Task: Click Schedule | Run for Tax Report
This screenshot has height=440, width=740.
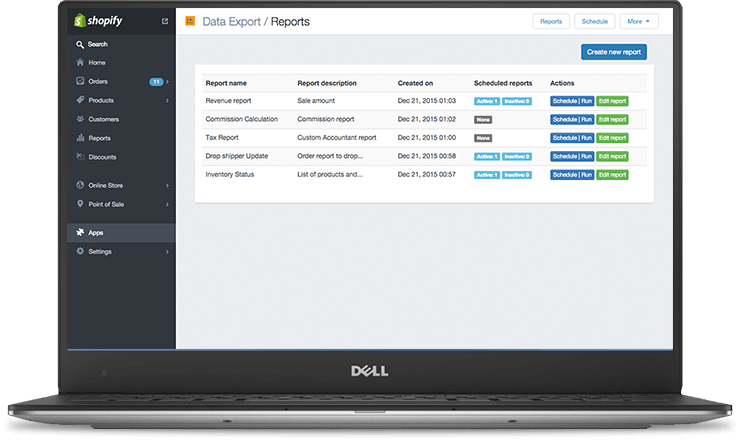Action: pyautogui.click(x=572, y=138)
